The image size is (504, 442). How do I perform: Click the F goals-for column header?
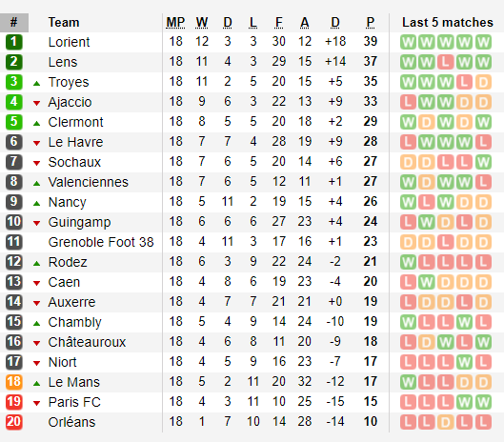tap(279, 23)
